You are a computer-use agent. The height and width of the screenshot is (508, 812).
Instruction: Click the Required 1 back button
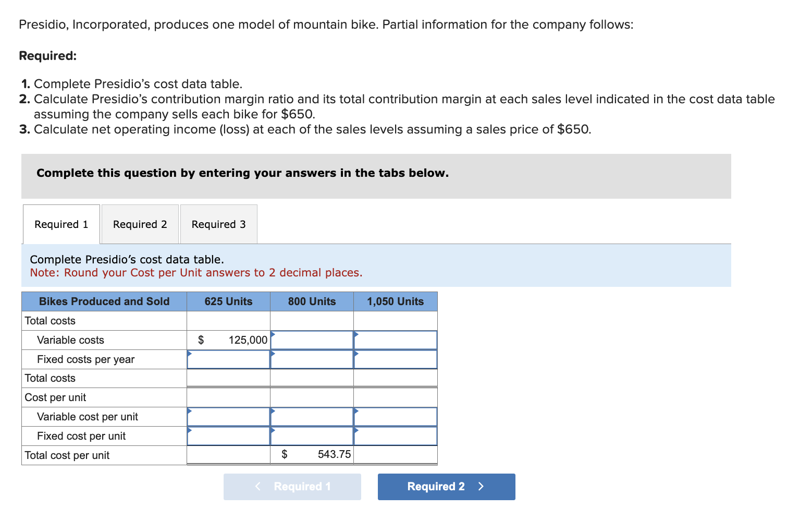point(292,486)
